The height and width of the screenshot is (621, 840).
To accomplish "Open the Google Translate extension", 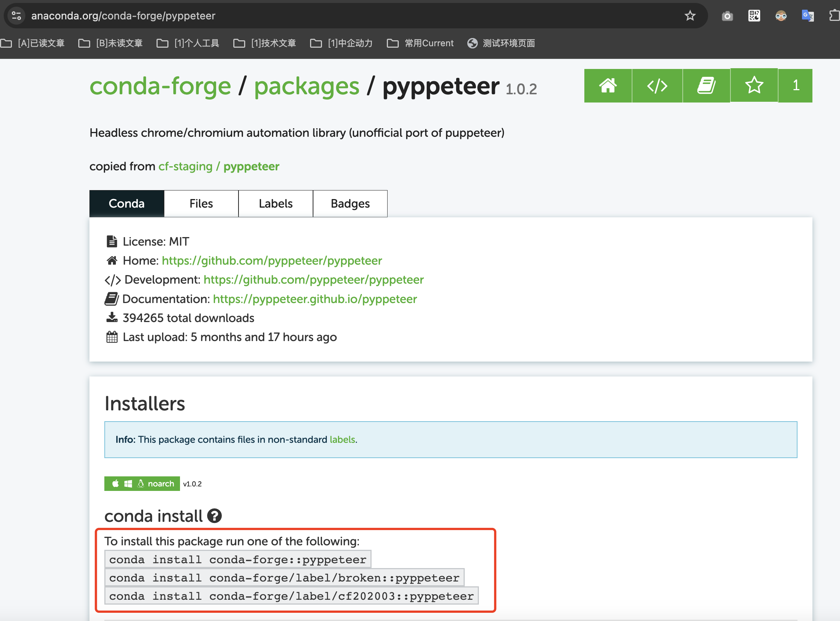I will click(x=807, y=16).
